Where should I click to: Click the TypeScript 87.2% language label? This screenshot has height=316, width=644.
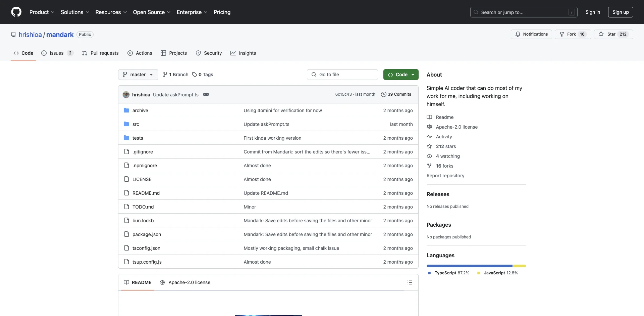(449, 273)
